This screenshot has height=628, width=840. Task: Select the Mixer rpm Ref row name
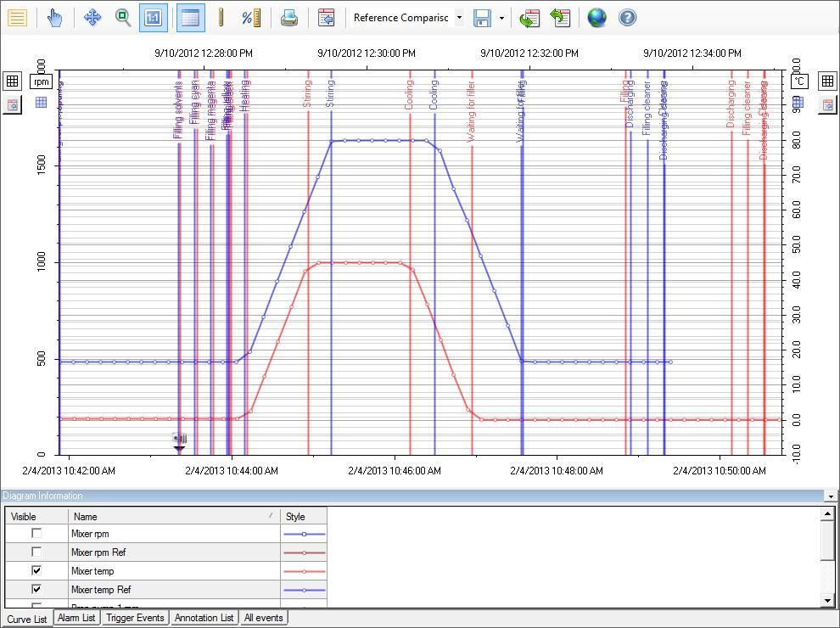tap(98, 552)
